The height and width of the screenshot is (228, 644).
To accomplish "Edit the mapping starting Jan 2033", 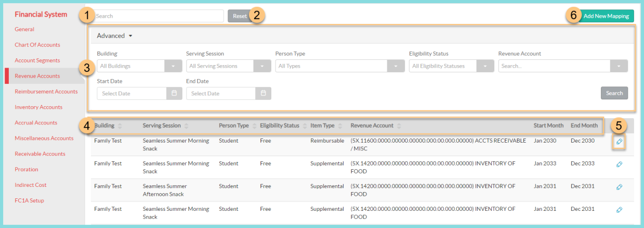I will click(x=619, y=164).
